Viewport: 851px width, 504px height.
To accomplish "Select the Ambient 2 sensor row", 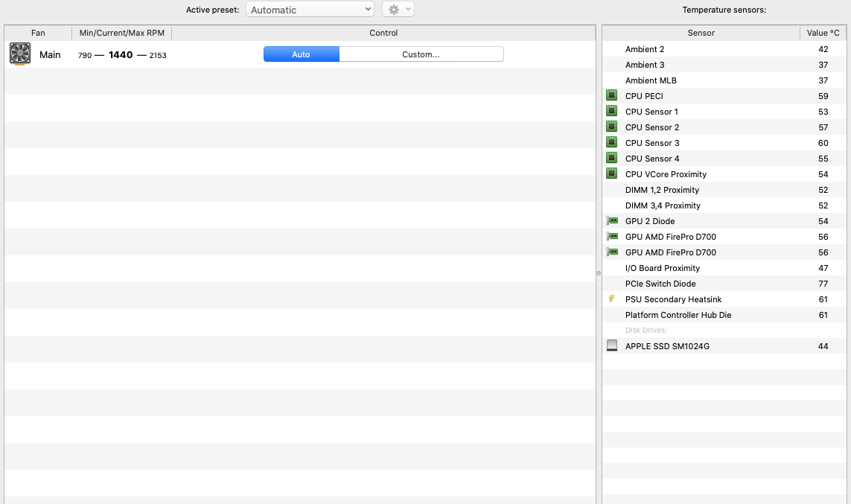I will point(724,49).
